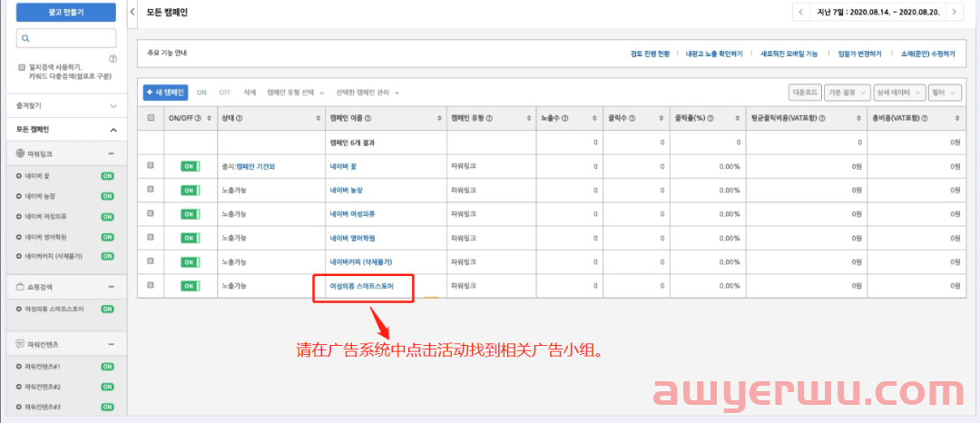The width and height of the screenshot is (980, 423).
Task: Select the 네이버 농장 row checkbox
Action: click(x=151, y=190)
